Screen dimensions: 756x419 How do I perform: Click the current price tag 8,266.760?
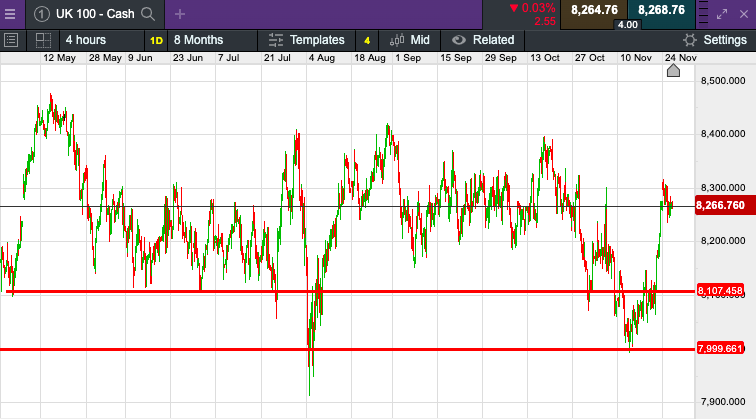point(724,205)
